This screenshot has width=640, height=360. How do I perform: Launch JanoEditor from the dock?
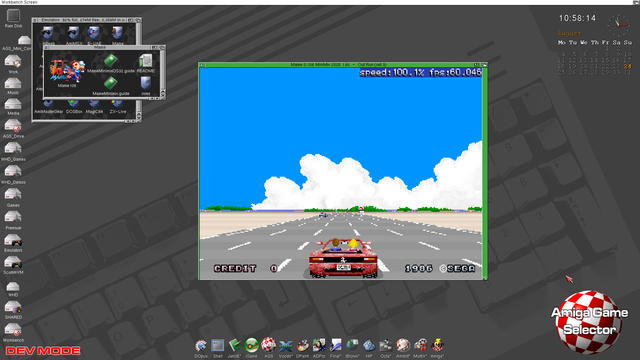click(234, 346)
